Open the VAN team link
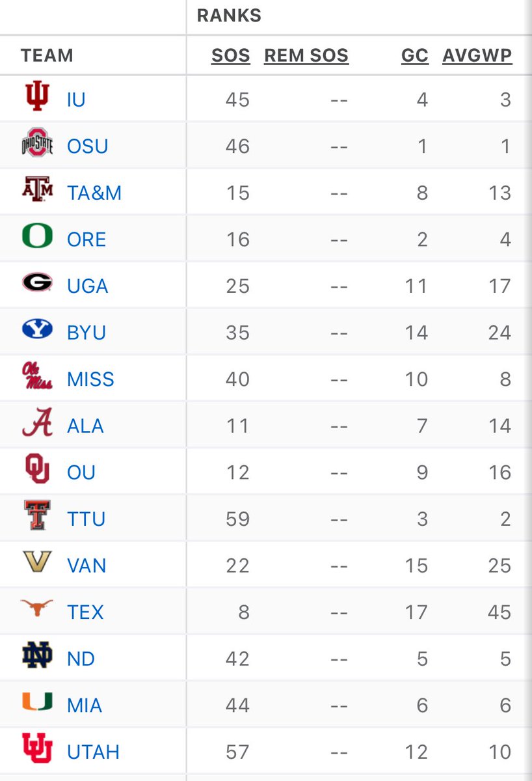Image resolution: width=532 pixels, height=781 pixels. tap(86, 566)
